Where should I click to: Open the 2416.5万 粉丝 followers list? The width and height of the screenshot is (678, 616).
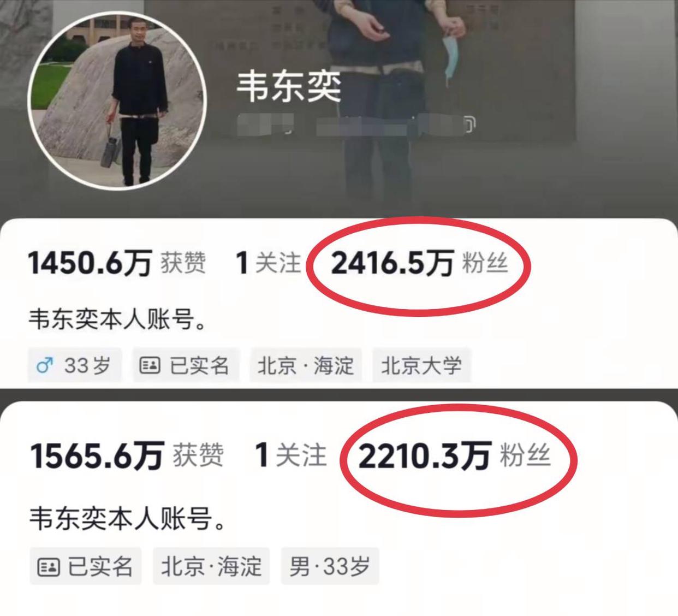(x=419, y=263)
